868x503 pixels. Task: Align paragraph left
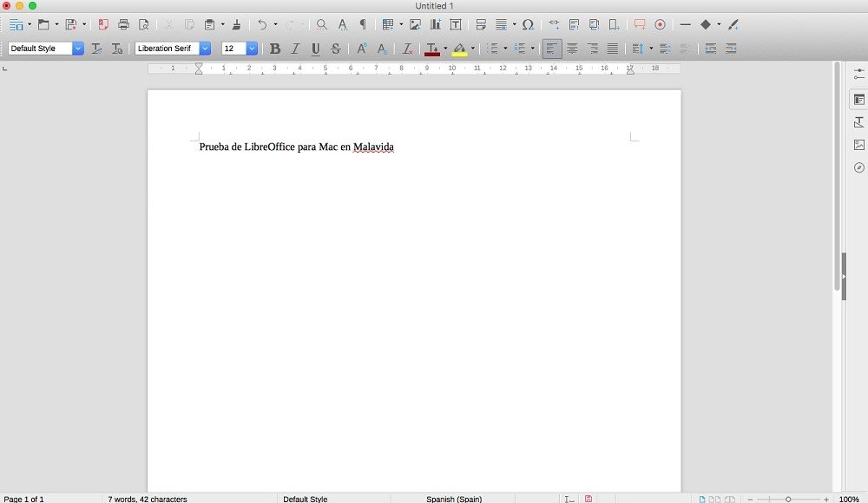(x=552, y=49)
